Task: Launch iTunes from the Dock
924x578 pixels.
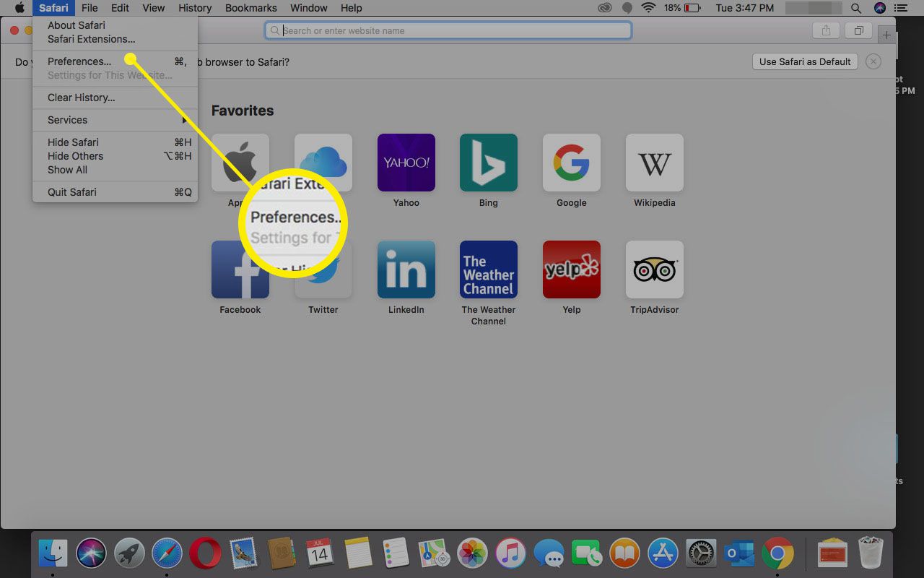Action: click(511, 553)
